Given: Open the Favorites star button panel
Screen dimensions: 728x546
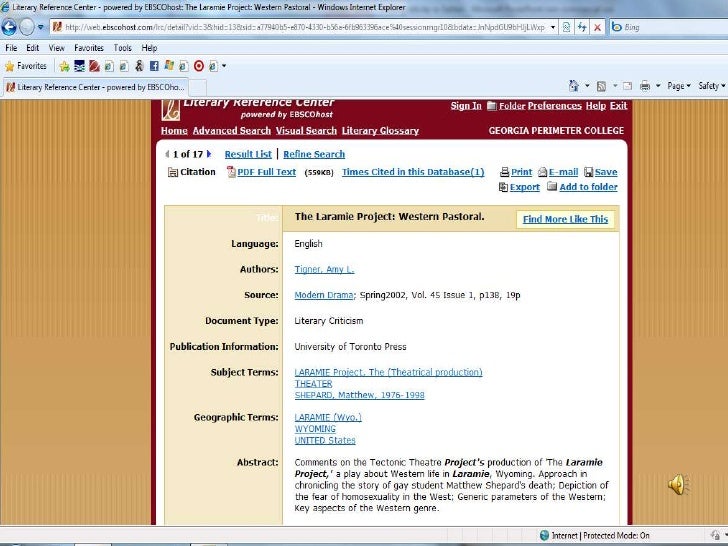Looking at the screenshot, I should tap(26, 66).
